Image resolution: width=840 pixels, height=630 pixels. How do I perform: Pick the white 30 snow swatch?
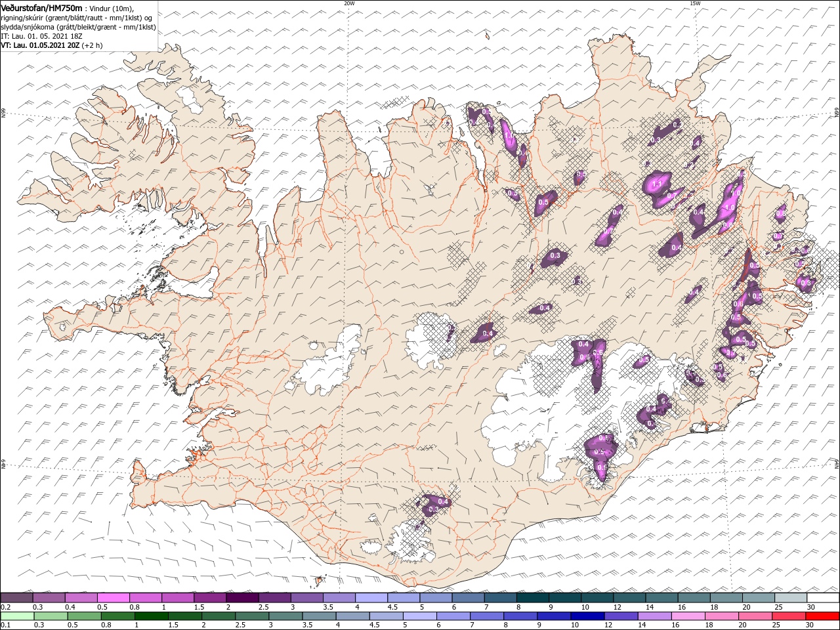[x=824, y=597]
